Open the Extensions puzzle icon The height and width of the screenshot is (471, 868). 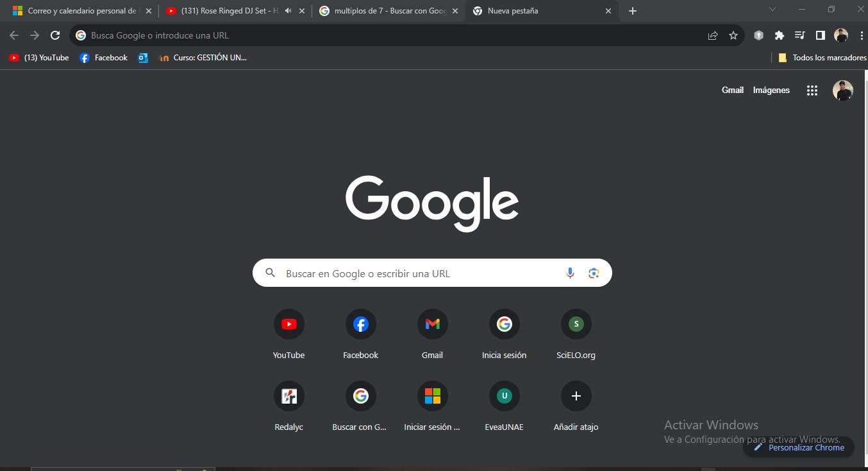pos(780,35)
